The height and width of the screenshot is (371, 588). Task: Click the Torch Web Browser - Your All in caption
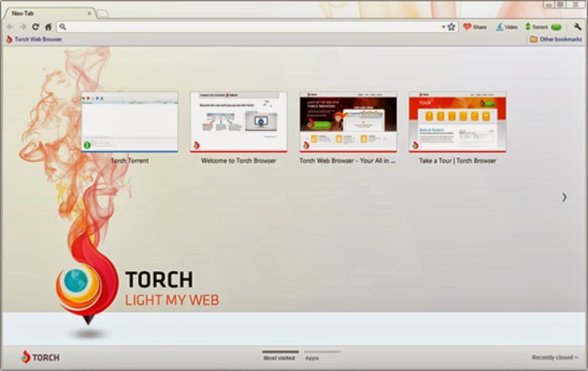coord(348,161)
